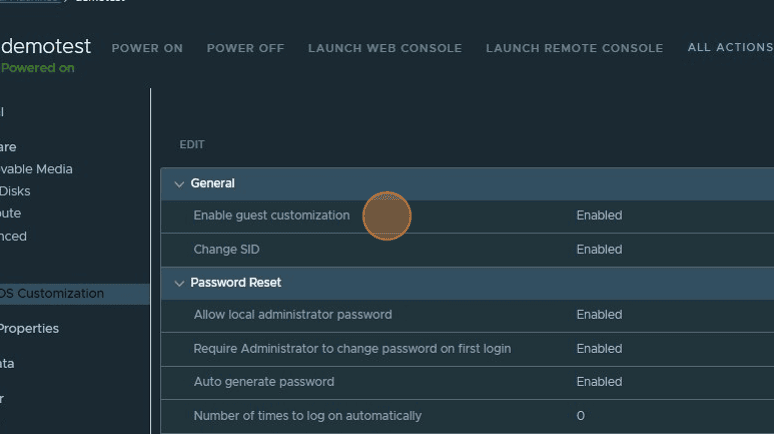Viewport: 774px width, 434px height.
Task: Open the Hard Disks sidebar item
Action: pyautogui.click(x=15, y=191)
